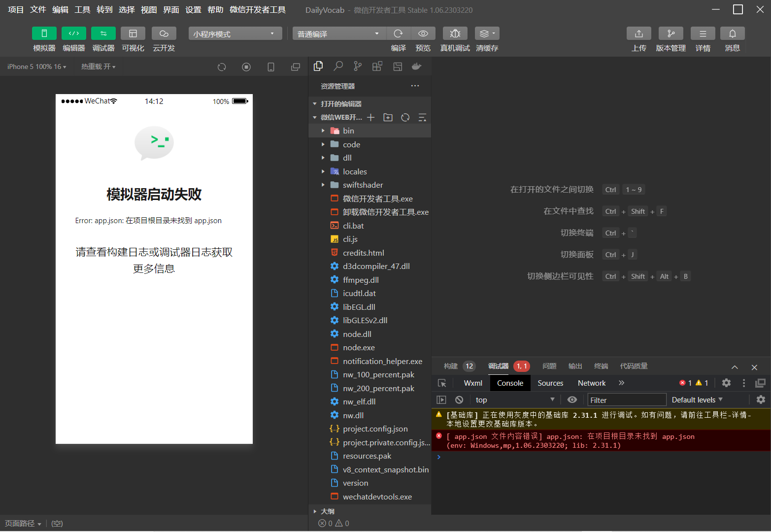Switch to the Network devtools tab
This screenshot has height=532, width=771.
pos(592,383)
